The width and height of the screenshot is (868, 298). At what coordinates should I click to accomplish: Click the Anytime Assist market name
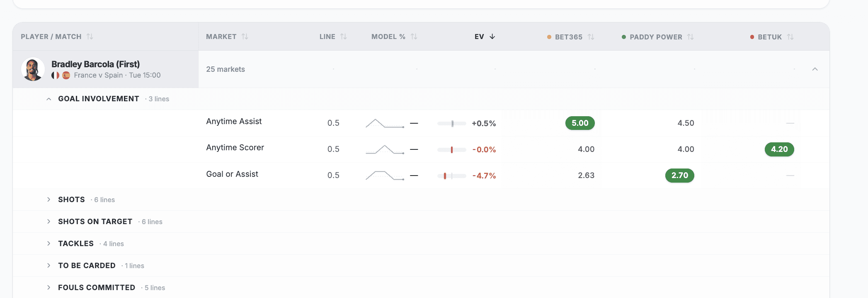coord(234,121)
